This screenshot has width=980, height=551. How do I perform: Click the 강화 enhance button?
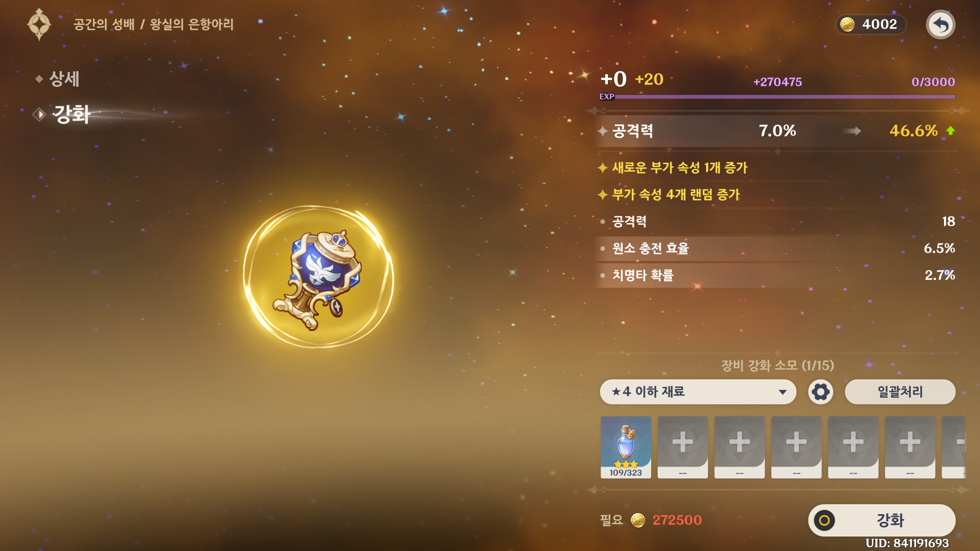[x=882, y=520]
